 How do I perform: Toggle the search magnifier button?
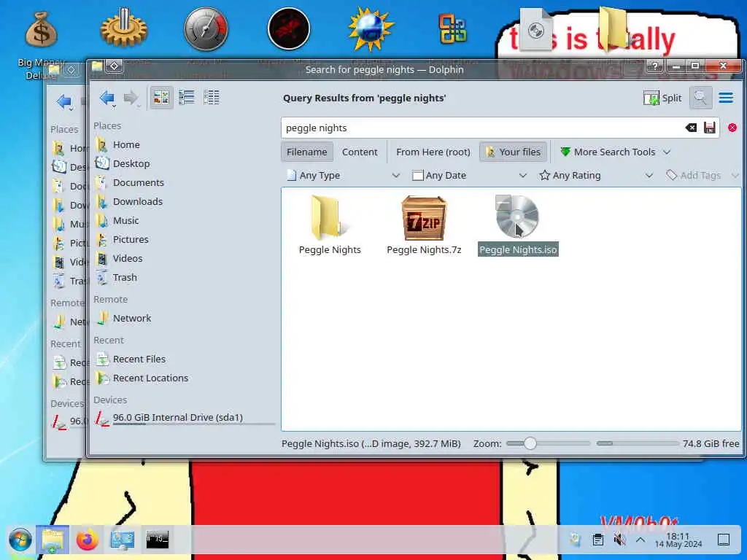pos(700,98)
